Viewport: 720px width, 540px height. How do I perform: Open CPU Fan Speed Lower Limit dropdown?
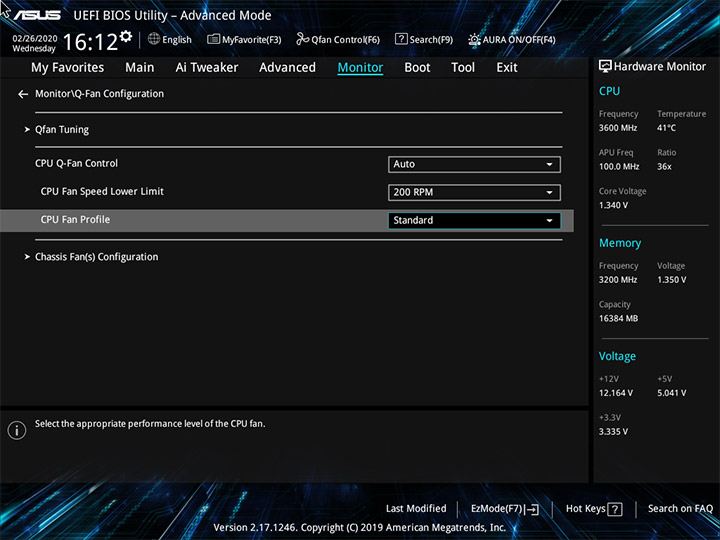474,192
